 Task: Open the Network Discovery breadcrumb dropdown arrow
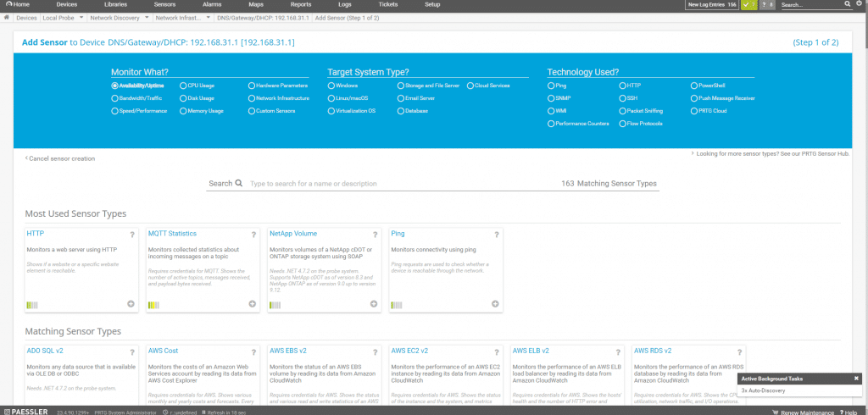click(x=147, y=18)
